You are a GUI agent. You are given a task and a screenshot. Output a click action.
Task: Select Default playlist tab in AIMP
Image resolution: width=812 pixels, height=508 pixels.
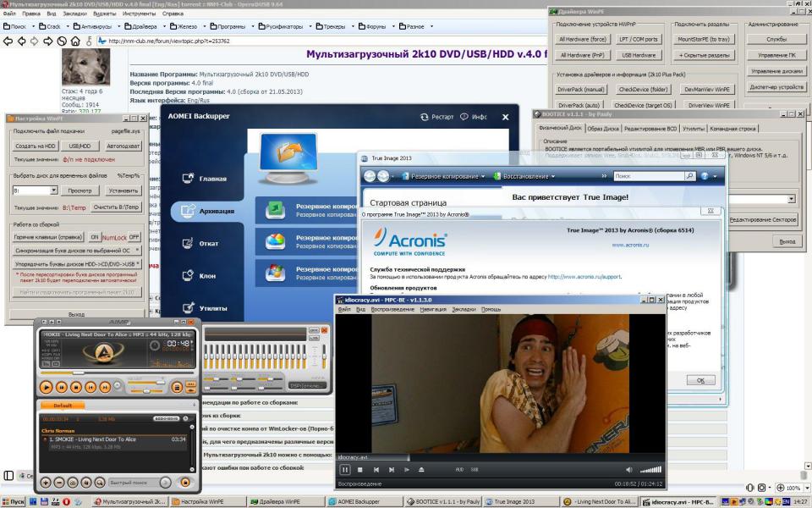pyautogui.click(x=62, y=406)
